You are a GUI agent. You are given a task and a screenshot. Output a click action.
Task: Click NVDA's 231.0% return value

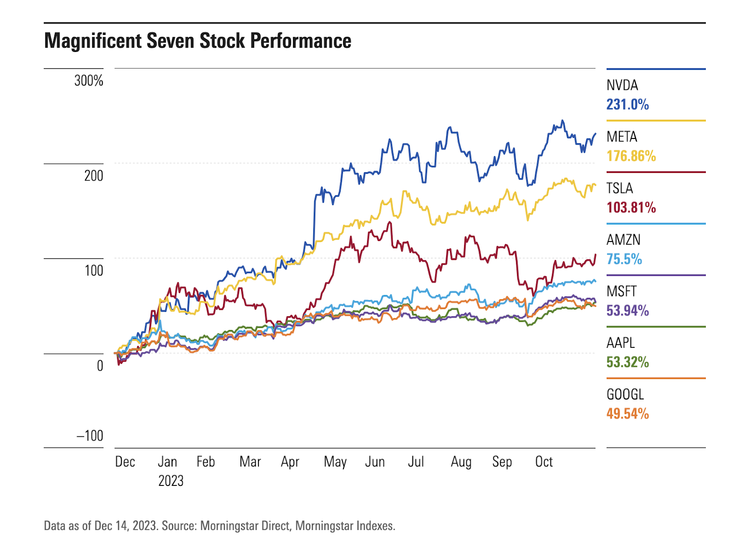[627, 104]
